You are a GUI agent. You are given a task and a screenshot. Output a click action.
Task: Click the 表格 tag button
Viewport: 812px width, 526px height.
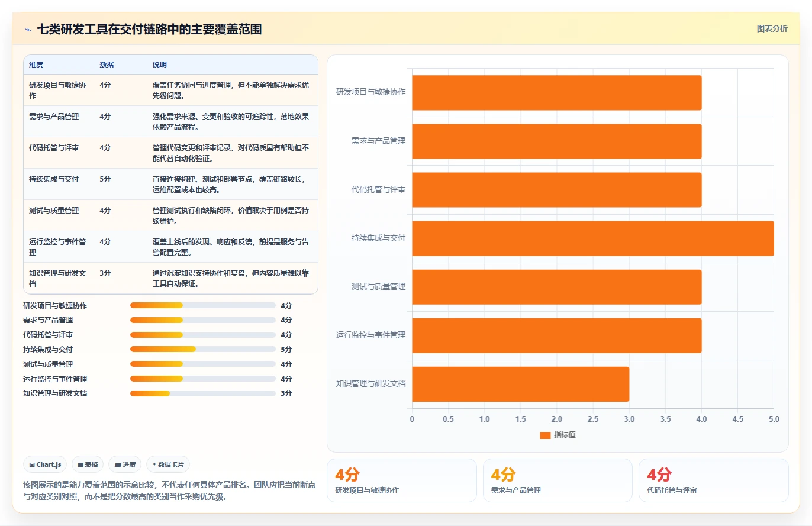tap(88, 464)
